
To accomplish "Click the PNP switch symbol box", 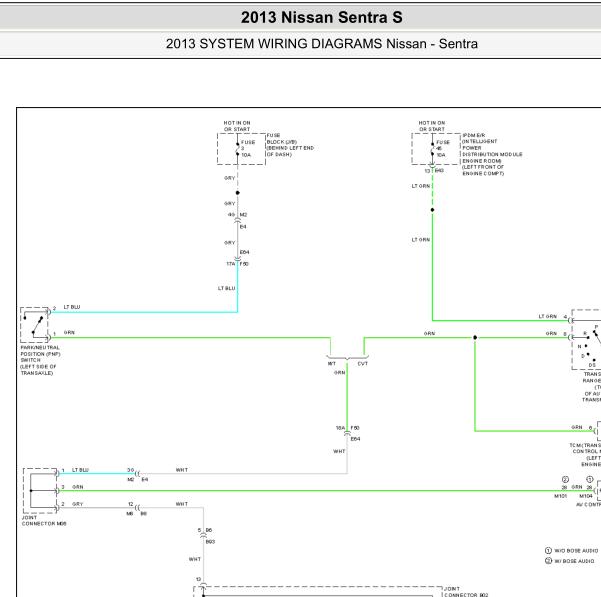I will [34, 325].
